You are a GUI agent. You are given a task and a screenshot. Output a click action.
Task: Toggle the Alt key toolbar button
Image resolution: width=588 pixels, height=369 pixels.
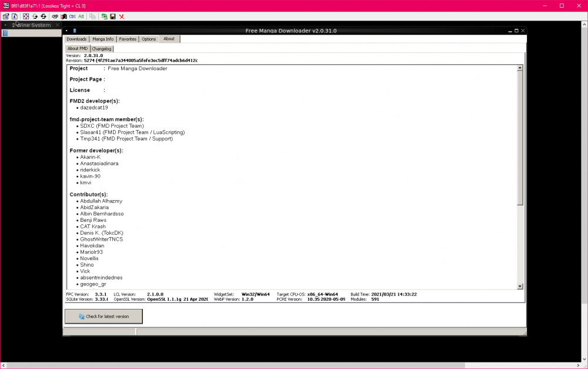coord(81,16)
